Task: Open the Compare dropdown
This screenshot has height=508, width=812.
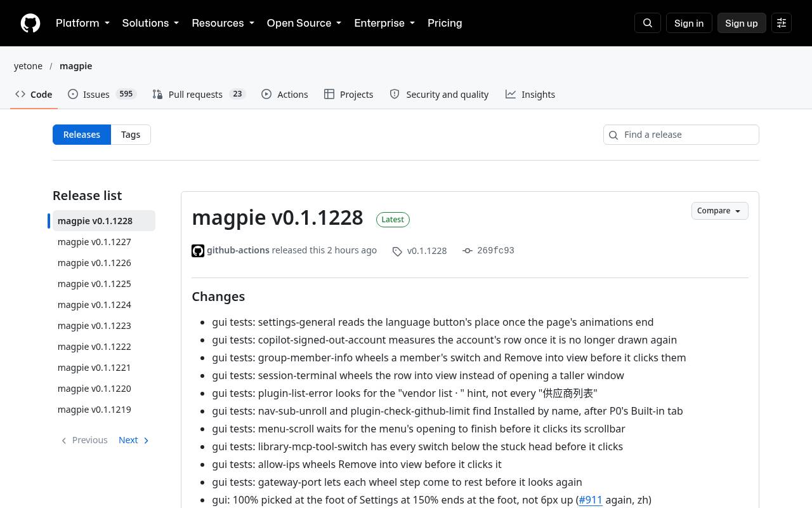Action: 719,211
